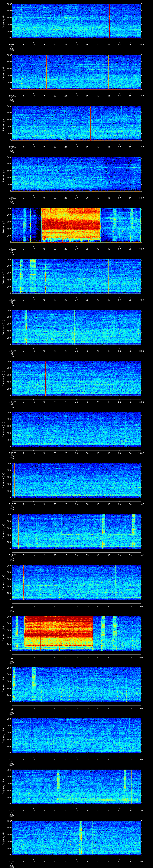Click the red spike at 45s in 5:06:00 spectrogram
Screen dimensions: 153x868
[108, 276]
